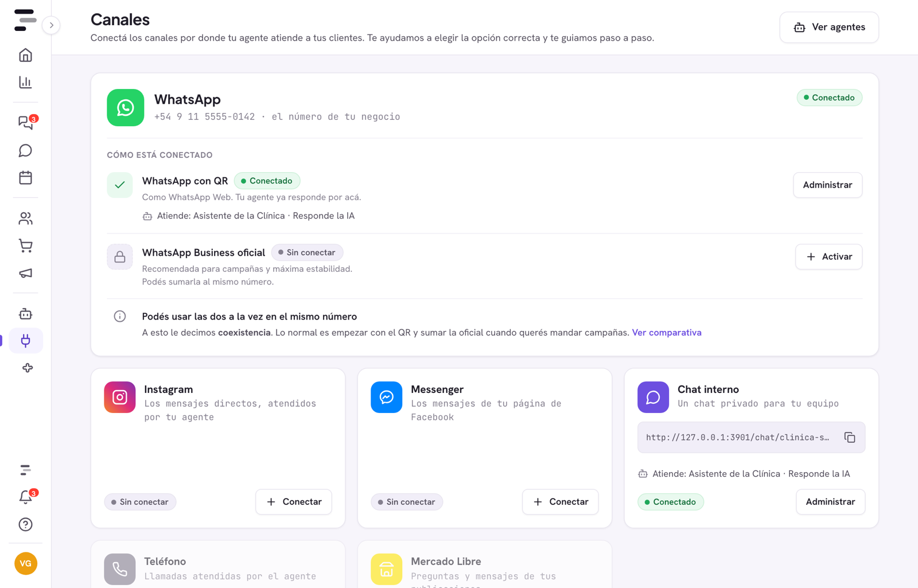This screenshot has height=588, width=918.
Task: Click the Canales page title
Action: coord(120,20)
